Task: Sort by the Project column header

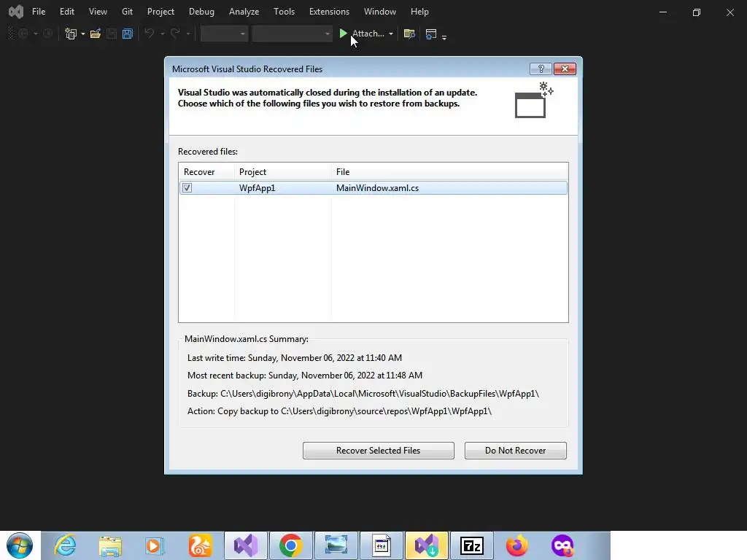Action: [x=283, y=172]
